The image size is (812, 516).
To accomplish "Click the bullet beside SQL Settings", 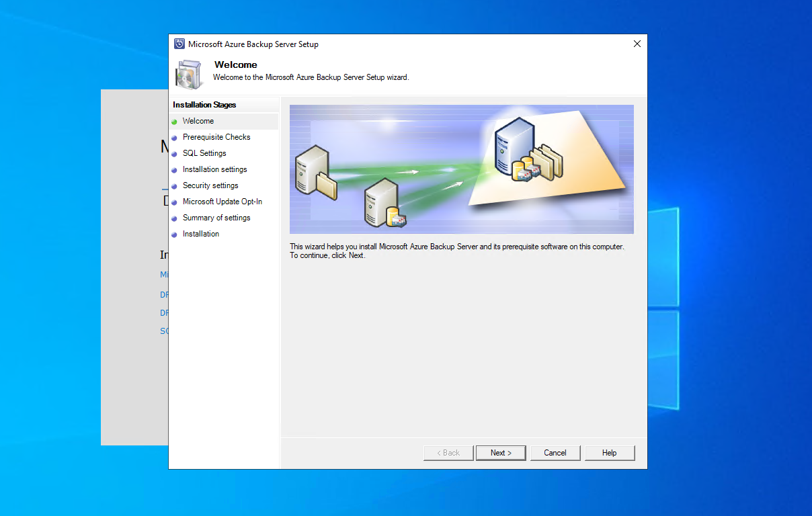I will click(x=174, y=154).
